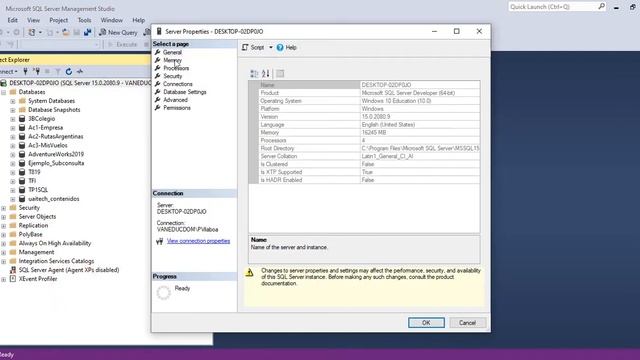Select SQL Server Agent node
Screen dimensions: 640x360
[69, 270]
